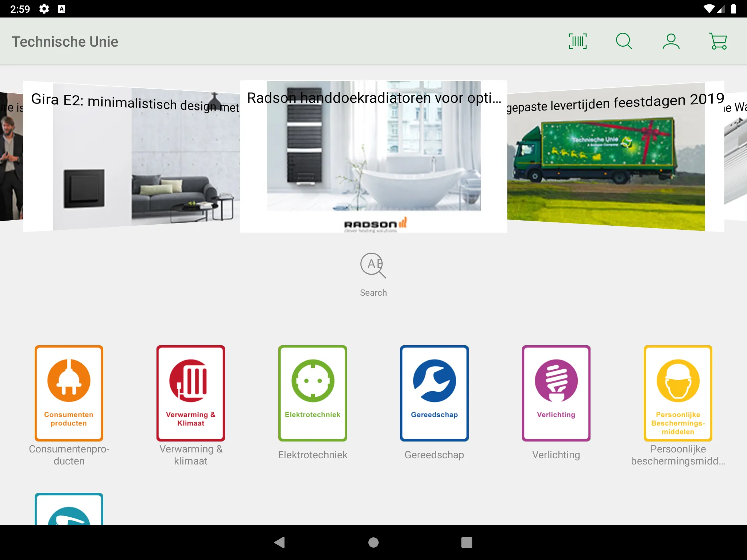
Task: Tap the Elektrotechniek text label
Action: pyautogui.click(x=313, y=455)
